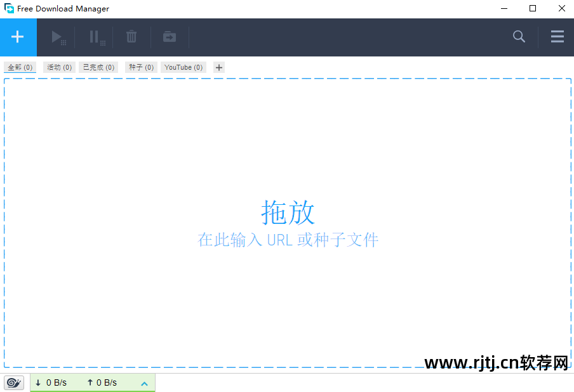The image size is (574, 392).
Task: Toggle snail mode speed limiter
Action: pyautogui.click(x=14, y=383)
